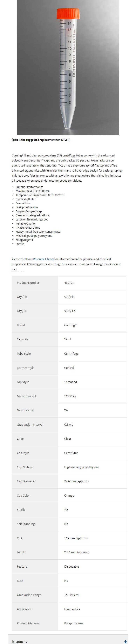
Task: Click the Cap Material value polyethylene
Action: 82,467
